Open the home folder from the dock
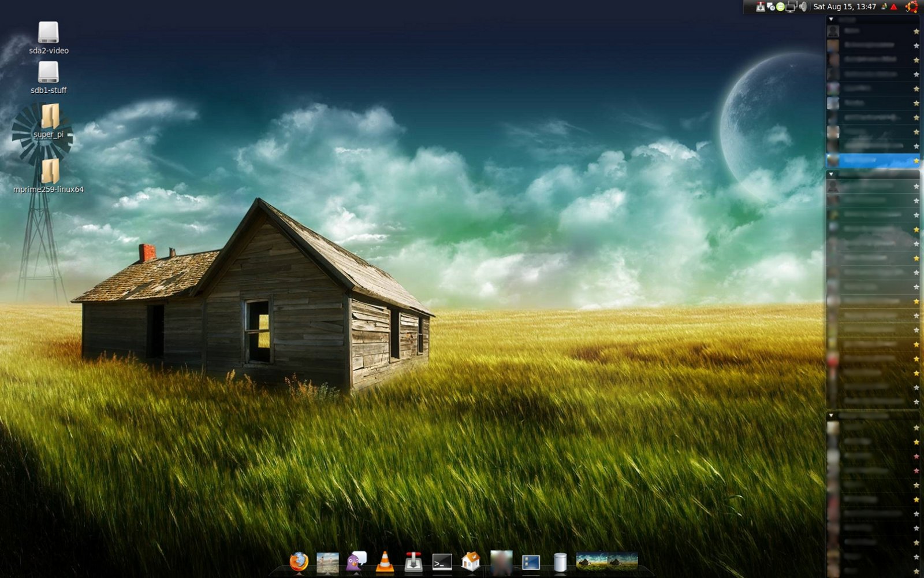The height and width of the screenshot is (578, 924). (x=471, y=561)
